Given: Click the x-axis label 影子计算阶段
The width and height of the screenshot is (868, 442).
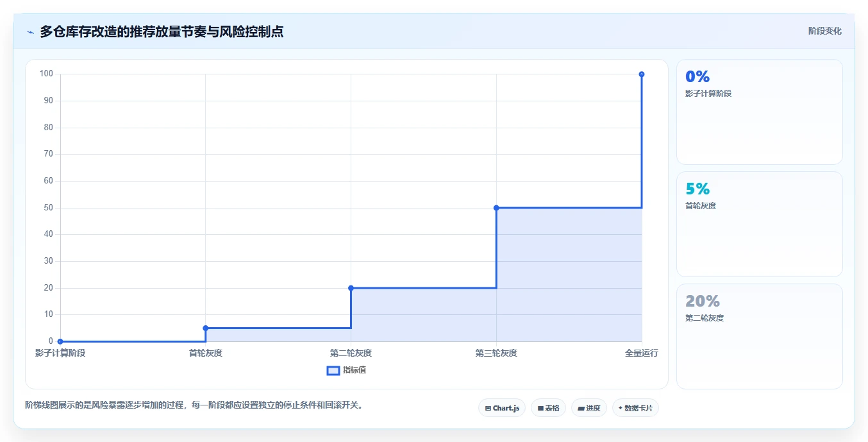Looking at the screenshot, I should pyautogui.click(x=60, y=353).
